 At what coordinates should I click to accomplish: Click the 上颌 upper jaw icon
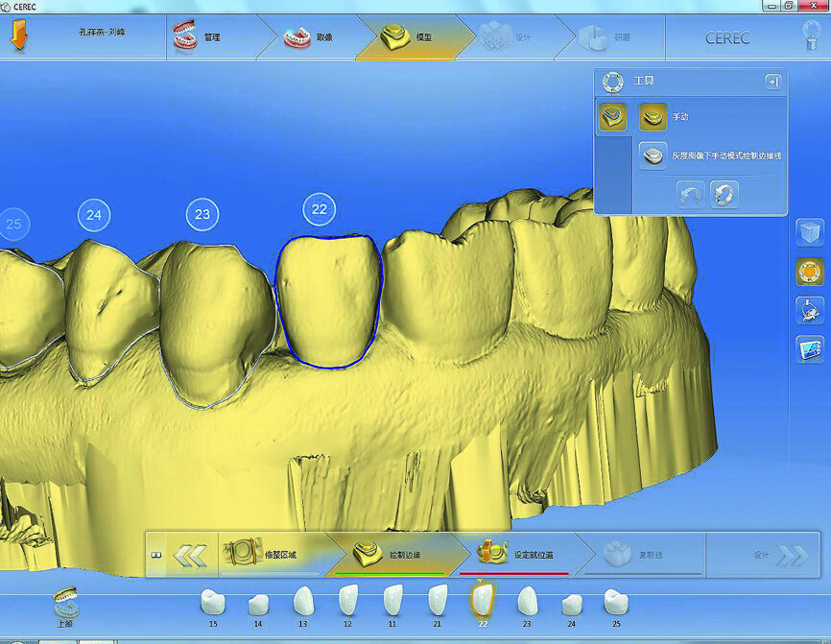(x=65, y=605)
